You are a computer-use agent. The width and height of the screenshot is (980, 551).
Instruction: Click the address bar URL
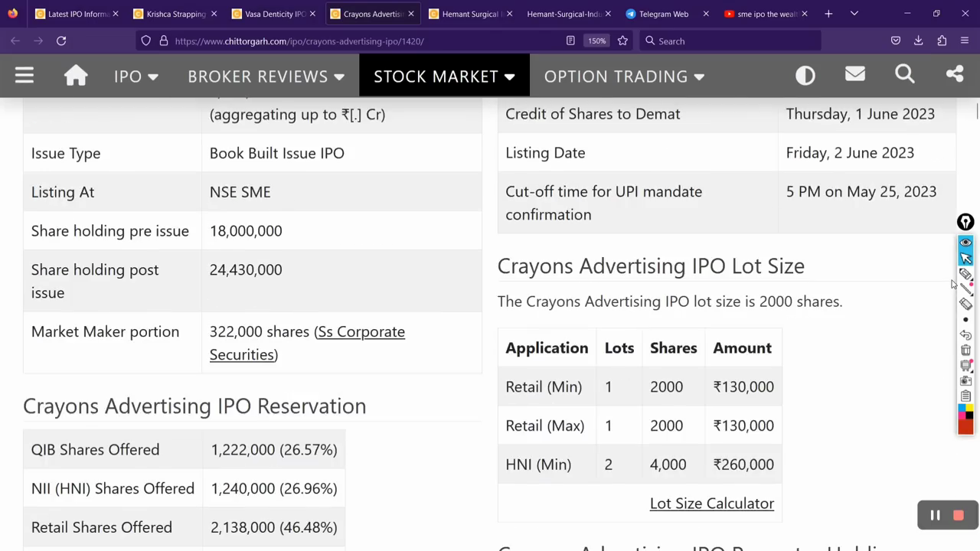click(299, 41)
